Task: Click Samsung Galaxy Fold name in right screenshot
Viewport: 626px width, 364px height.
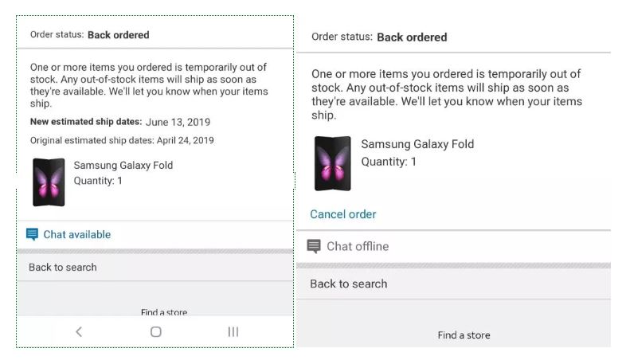Action: [x=417, y=144]
